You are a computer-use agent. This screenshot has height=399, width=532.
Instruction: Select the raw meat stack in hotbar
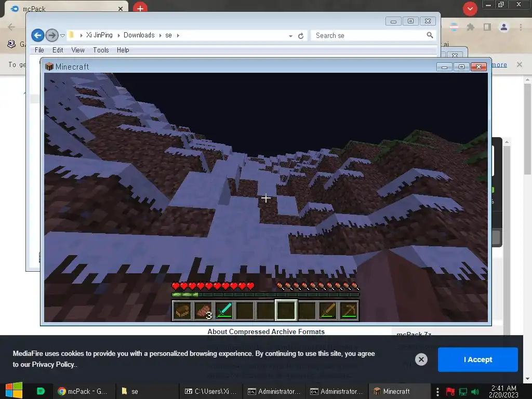203,311
